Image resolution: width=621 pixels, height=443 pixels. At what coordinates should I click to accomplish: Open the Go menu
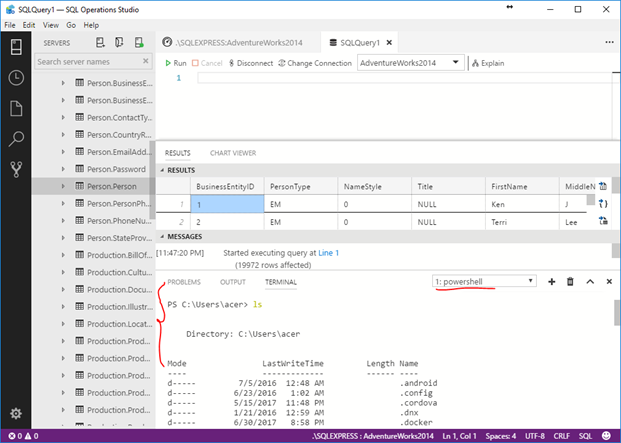(x=71, y=25)
